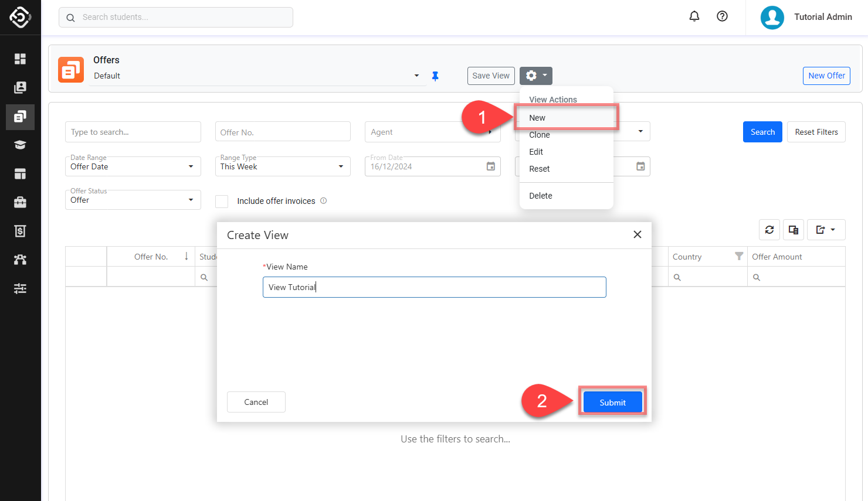
Task: Click the Offer Amount column search icon
Action: (x=757, y=277)
